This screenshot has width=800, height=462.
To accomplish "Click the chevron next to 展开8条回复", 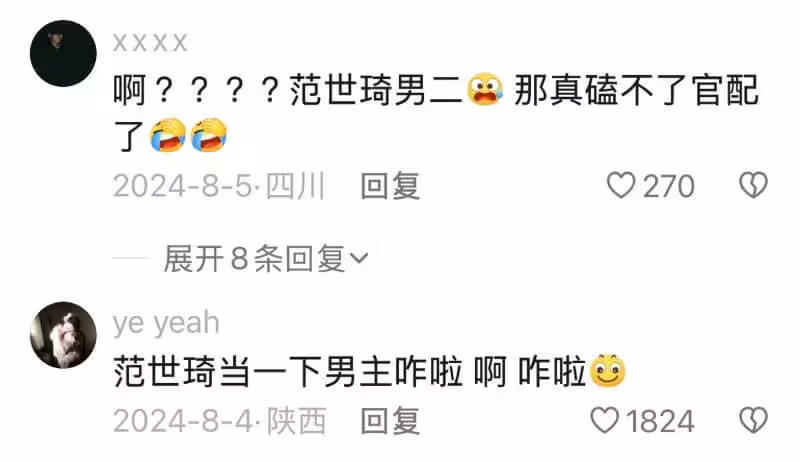I will (x=359, y=258).
